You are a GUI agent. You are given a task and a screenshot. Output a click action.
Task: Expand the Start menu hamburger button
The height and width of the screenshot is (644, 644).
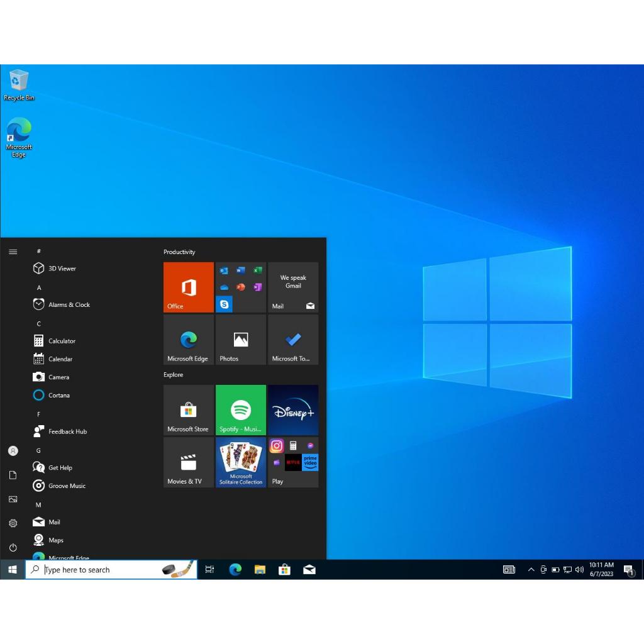tap(13, 252)
